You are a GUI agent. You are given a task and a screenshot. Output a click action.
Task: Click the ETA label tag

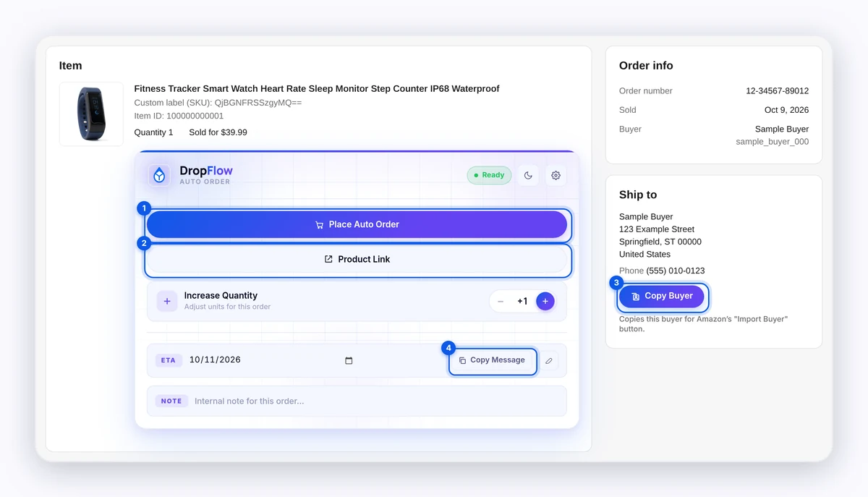coord(169,360)
